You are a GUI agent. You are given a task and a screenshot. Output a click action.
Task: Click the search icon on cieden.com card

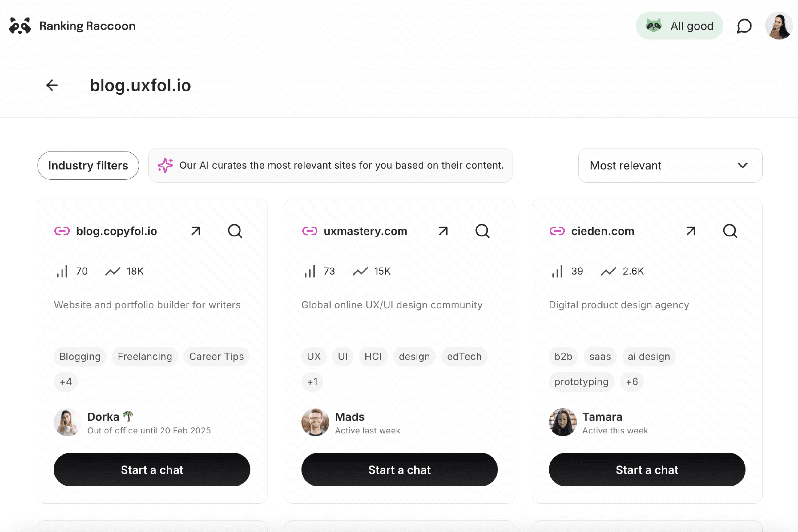tap(730, 231)
